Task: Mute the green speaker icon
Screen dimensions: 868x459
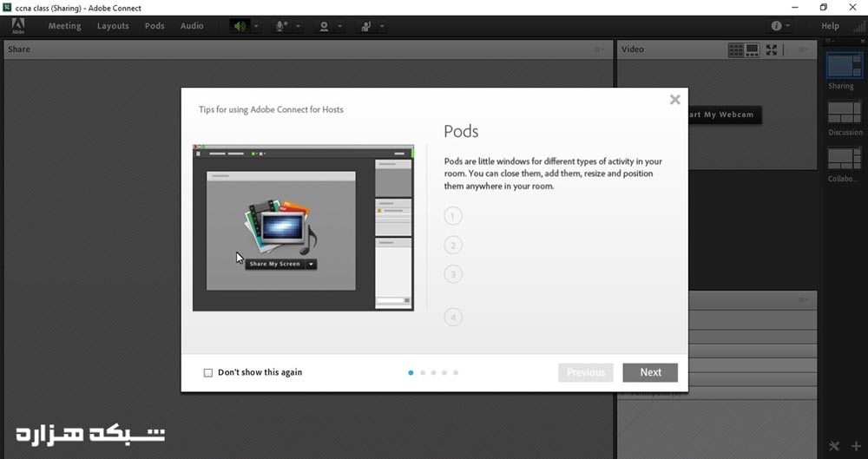Action: (x=240, y=26)
